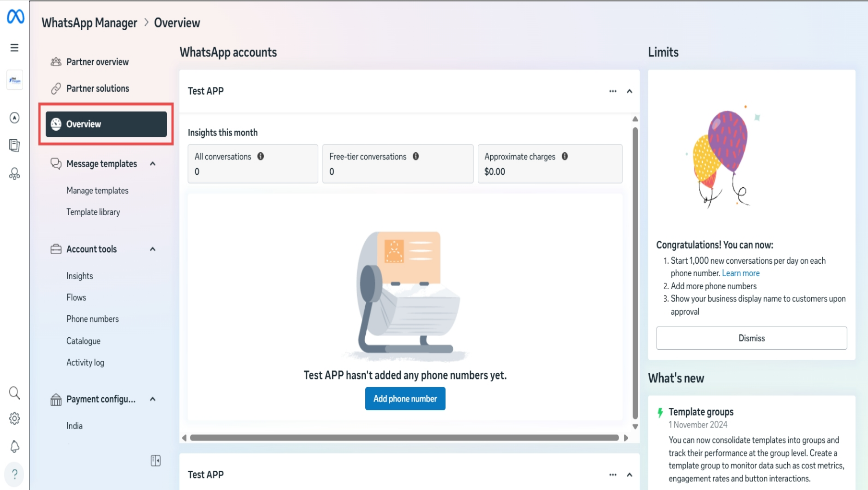This screenshot has width=868, height=490.
Task: Click 'Insights this month' heading
Action: tap(223, 133)
